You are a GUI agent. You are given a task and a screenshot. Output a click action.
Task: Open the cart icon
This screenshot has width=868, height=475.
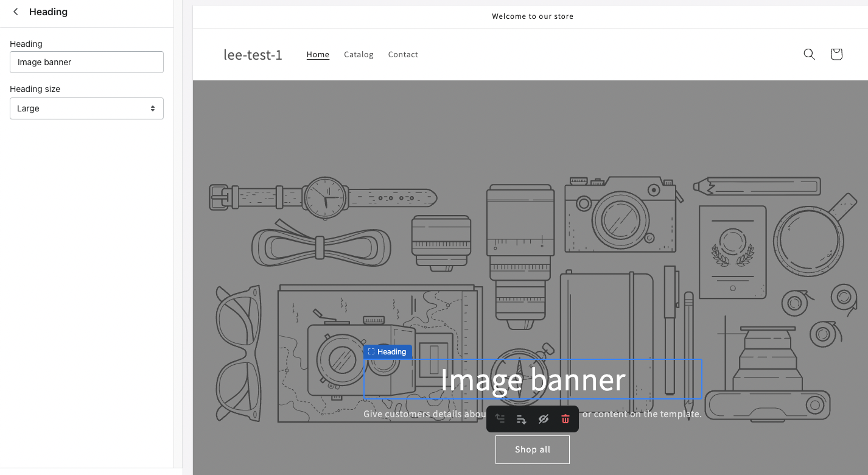pyautogui.click(x=836, y=54)
